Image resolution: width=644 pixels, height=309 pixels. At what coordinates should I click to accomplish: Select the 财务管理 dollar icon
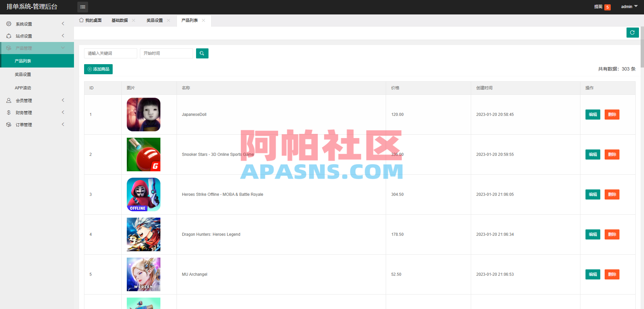pos(8,112)
